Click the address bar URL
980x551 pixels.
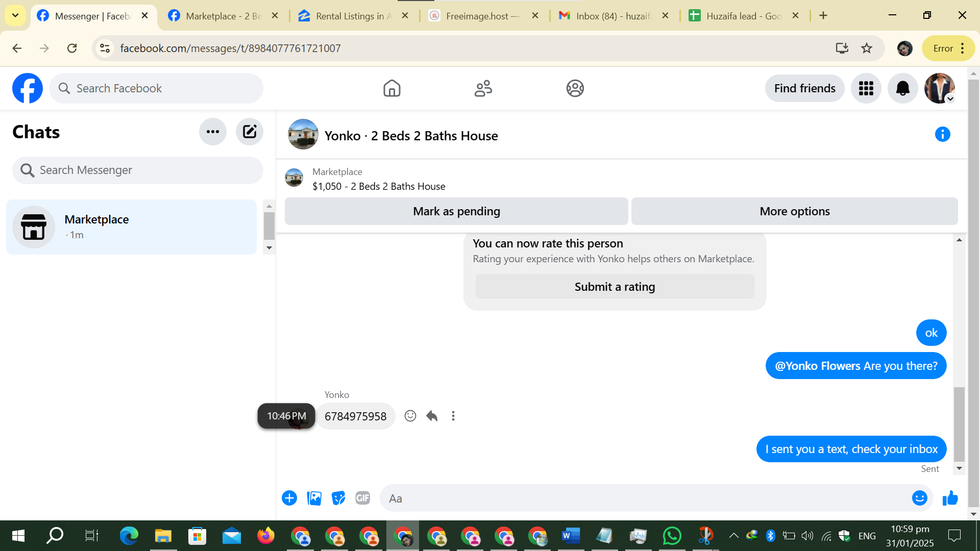(230, 48)
